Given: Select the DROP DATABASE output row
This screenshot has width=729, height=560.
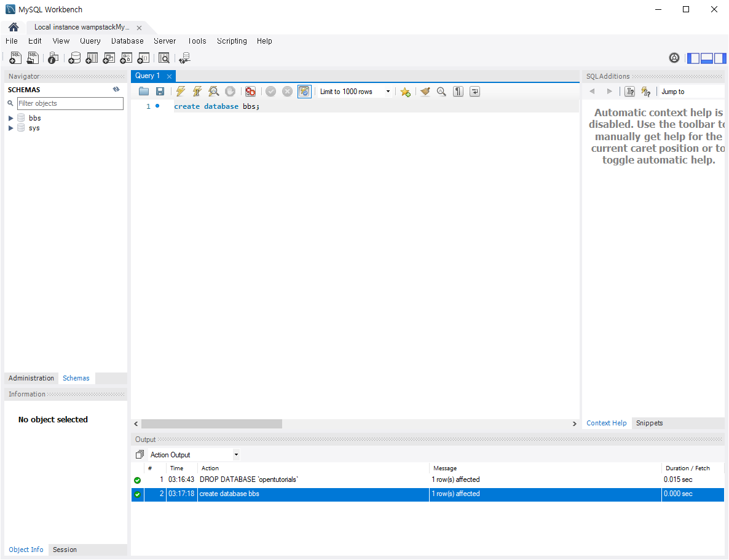Looking at the screenshot, I should (x=427, y=479).
